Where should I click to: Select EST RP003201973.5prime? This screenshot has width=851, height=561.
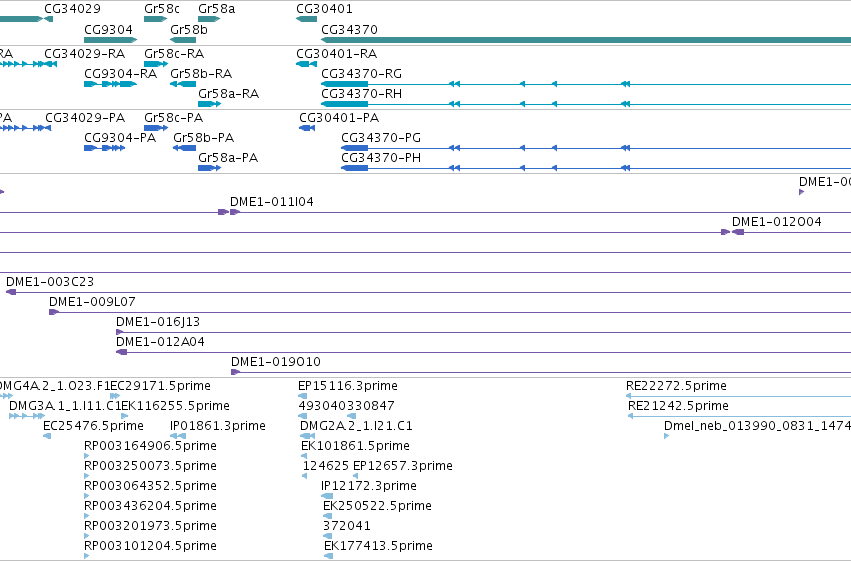(x=150, y=526)
